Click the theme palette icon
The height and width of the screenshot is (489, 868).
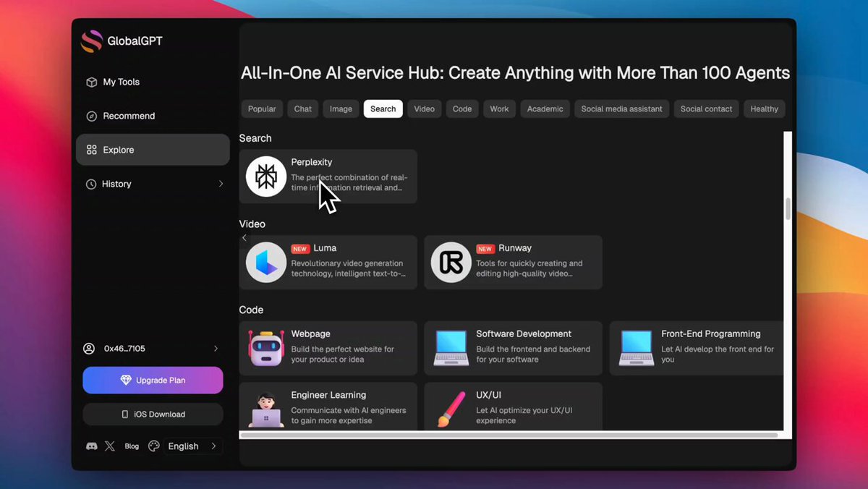click(153, 446)
